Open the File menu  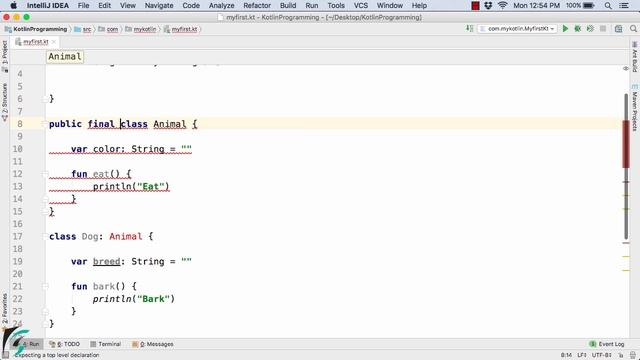coord(83,5)
